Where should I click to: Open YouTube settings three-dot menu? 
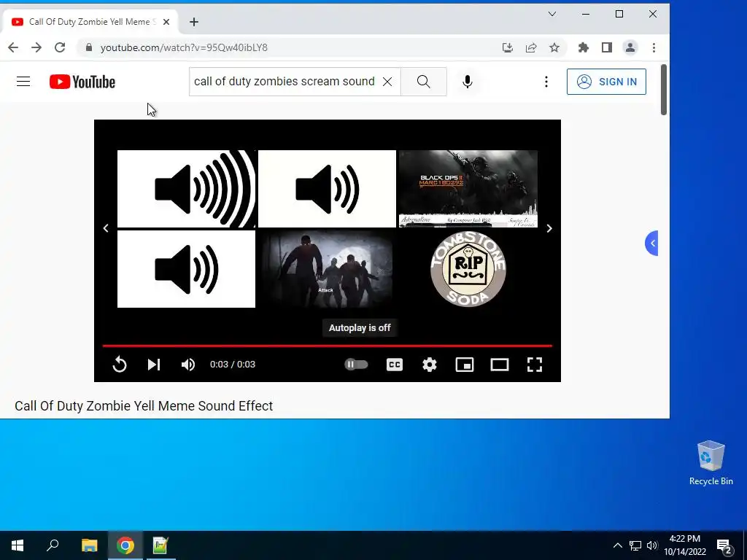(546, 82)
